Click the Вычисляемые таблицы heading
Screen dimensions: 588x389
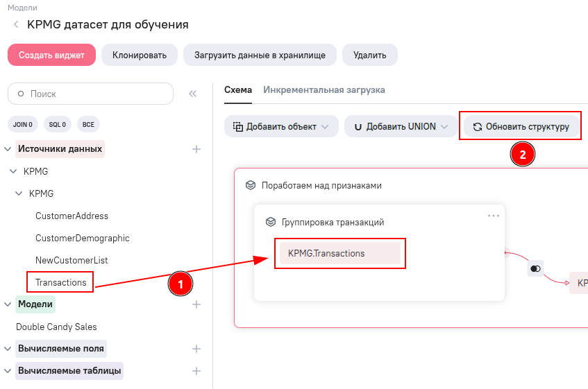[x=69, y=371]
